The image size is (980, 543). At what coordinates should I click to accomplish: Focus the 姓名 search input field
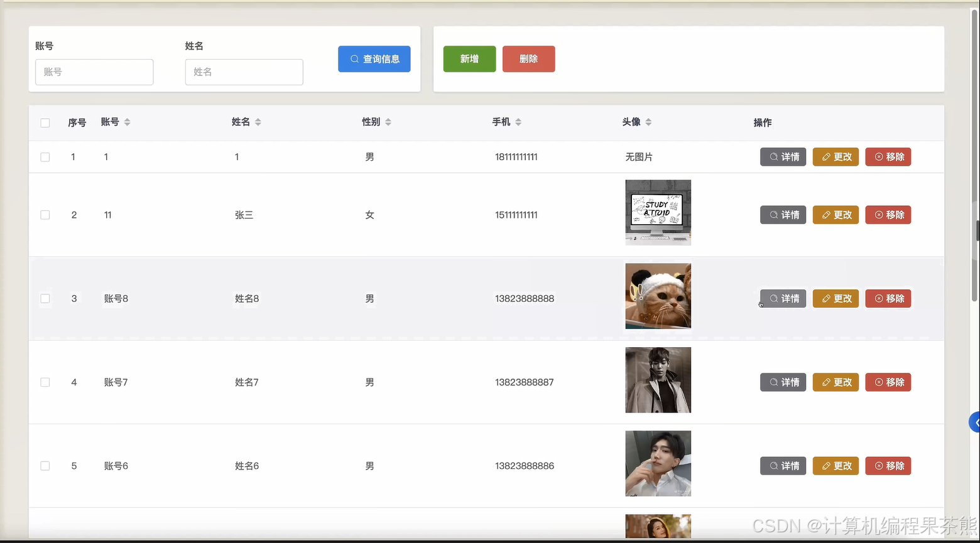[244, 72]
